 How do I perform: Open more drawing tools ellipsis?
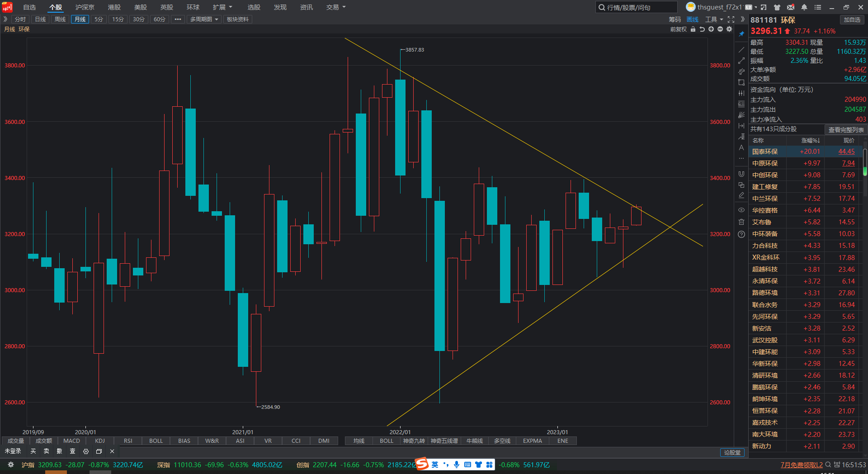(x=741, y=158)
